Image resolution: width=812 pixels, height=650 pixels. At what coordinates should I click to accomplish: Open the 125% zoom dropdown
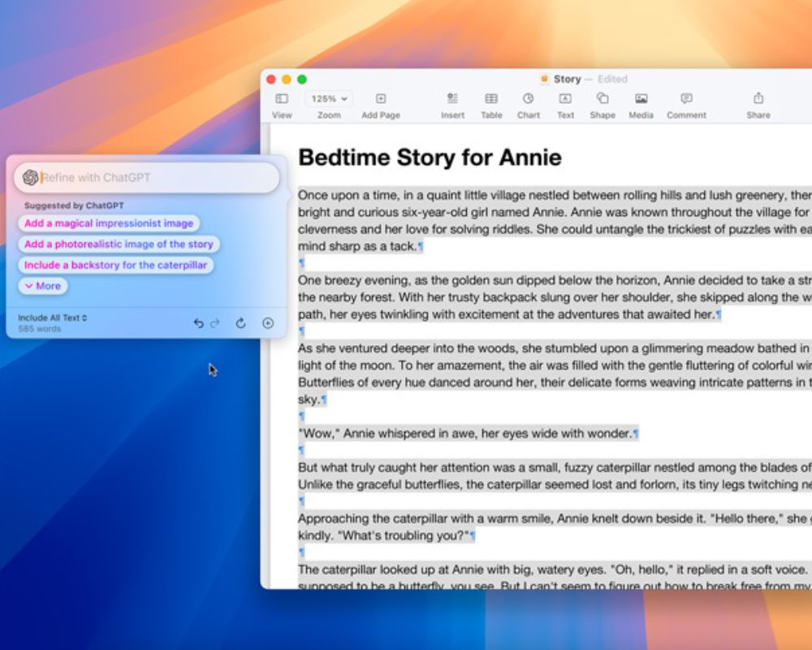click(x=329, y=98)
